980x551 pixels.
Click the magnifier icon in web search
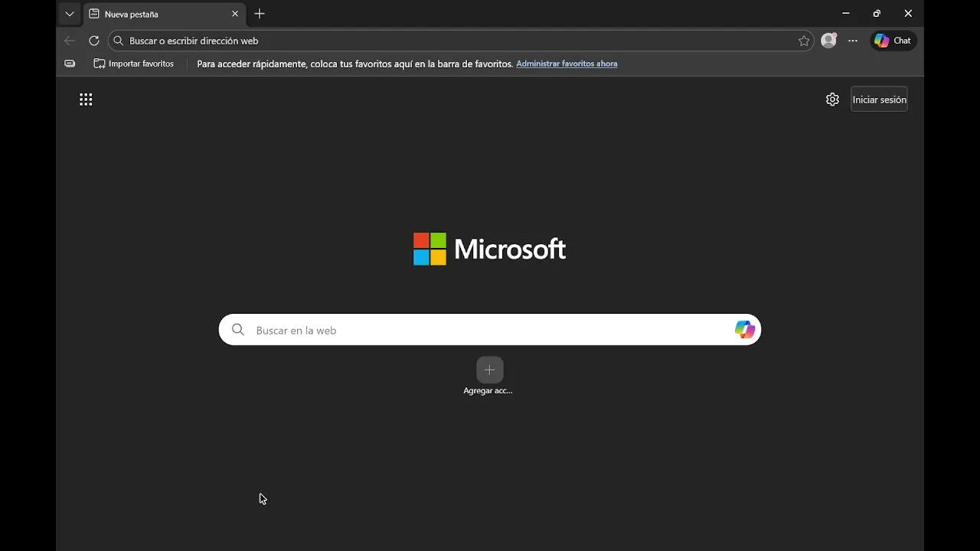click(238, 330)
